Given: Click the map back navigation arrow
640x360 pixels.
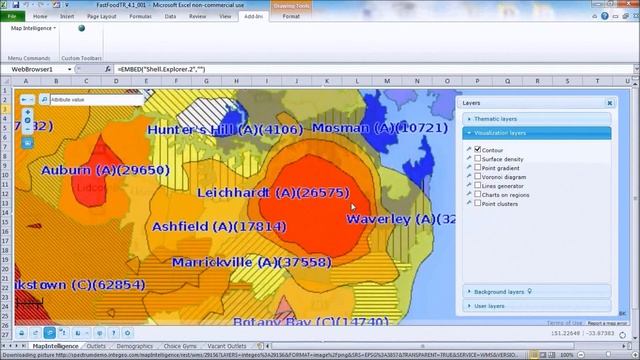Looking at the screenshot, I should click(24, 100).
